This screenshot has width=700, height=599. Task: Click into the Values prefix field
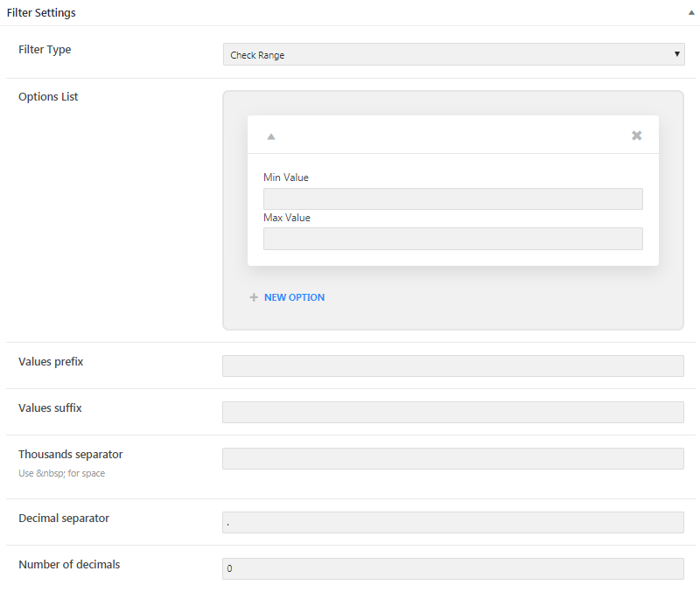(x=452, y=366)
